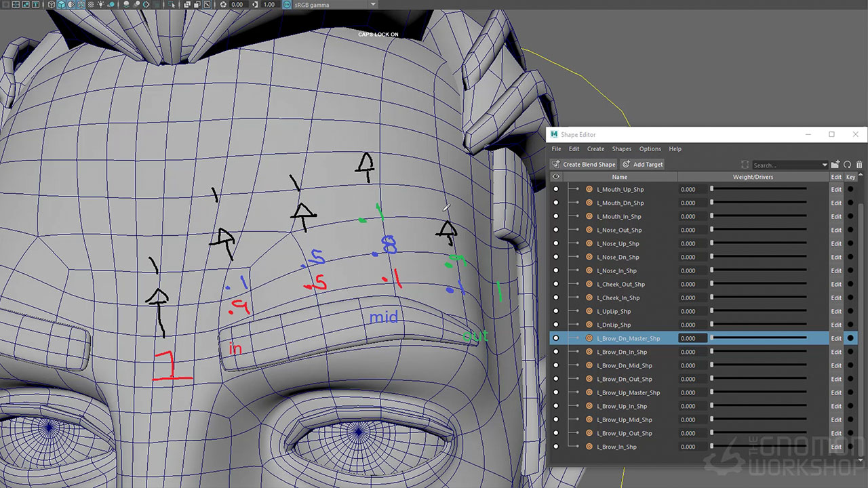868x488 pixels.
Task: Click the delete trash icon in Shape Editor
Action: coord(859,165)
